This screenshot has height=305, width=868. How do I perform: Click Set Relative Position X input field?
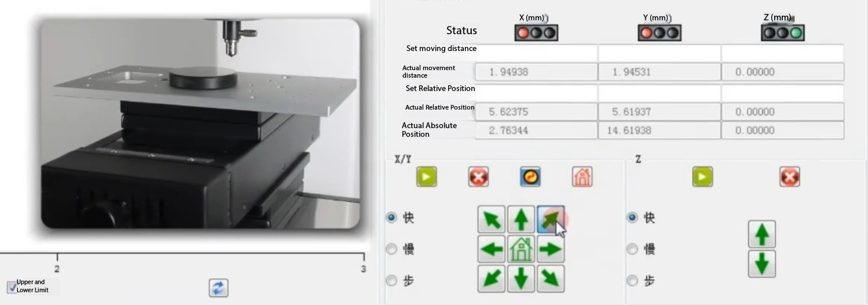pos(536,93)
